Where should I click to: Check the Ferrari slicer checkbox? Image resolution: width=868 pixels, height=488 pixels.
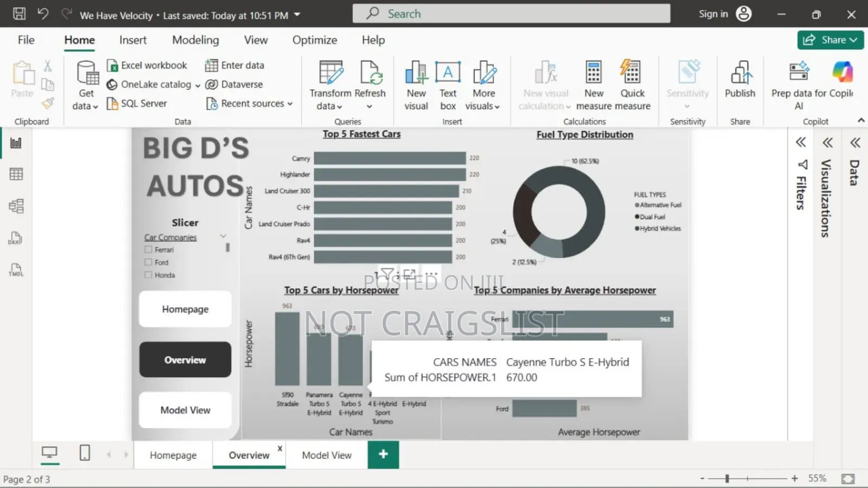[148, 250]
